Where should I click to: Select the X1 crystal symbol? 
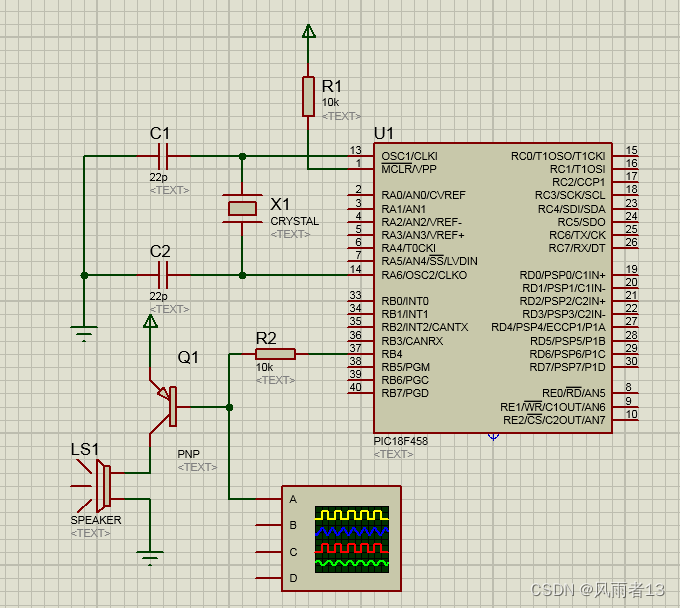click(242, 209)
